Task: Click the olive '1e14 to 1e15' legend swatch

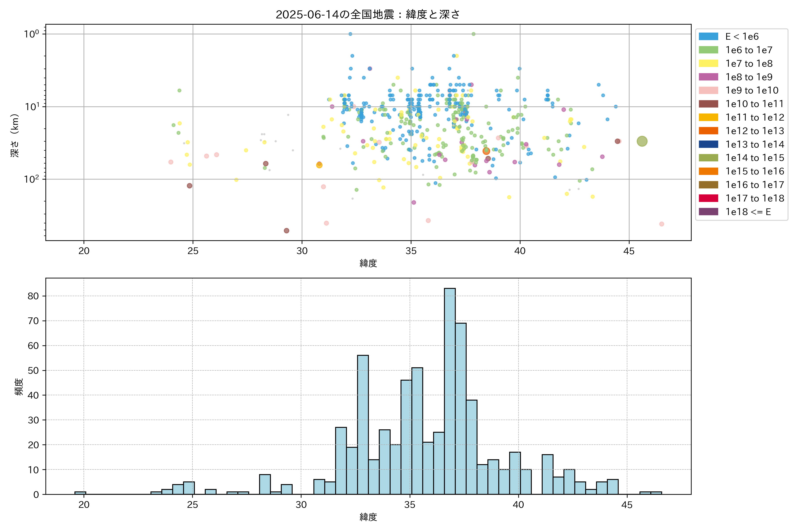Action: [x=708, y=158]
